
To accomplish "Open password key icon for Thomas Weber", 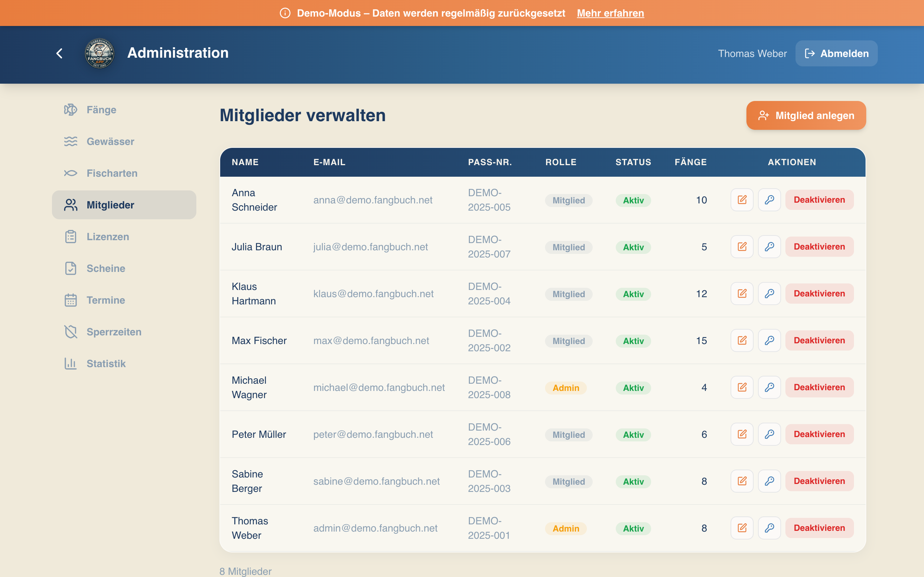I will pyautogui.click(x=770, y=528).
